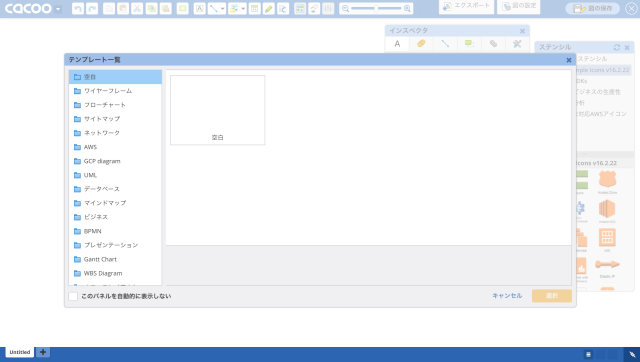
Task: Click the キャンセル link
Action: (x=507, y=296)
